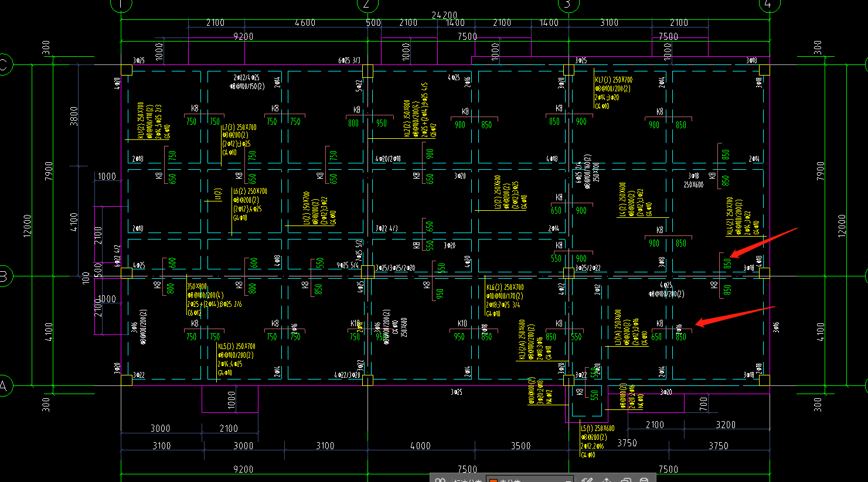The width and height of the screenshot is (868, 482).
Task: Select the rotated L2(2) 250X600 label
Action: click(497, 193)
